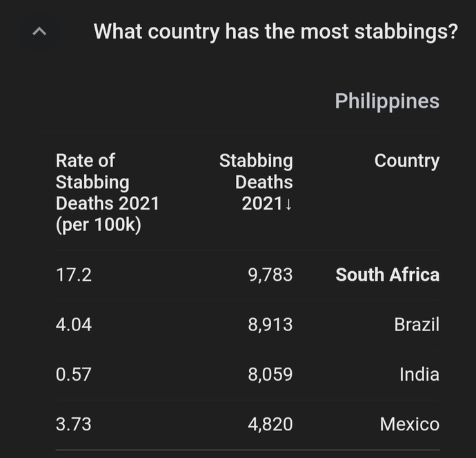The height and width of the screenshot is (458, 476).
Task: Open the South Africa country entry
Action: [388, 275]
